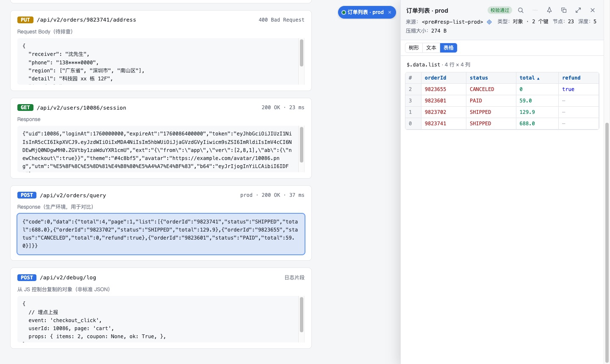Click the debug log code block scrollbar
This screenshot has height=364, width=610.
[302, 314]
